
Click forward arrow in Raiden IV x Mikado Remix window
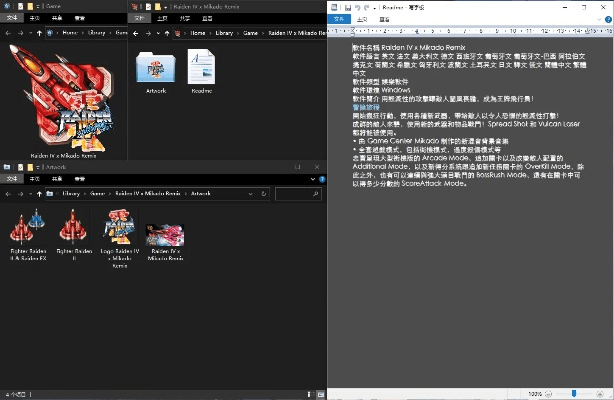148,33
